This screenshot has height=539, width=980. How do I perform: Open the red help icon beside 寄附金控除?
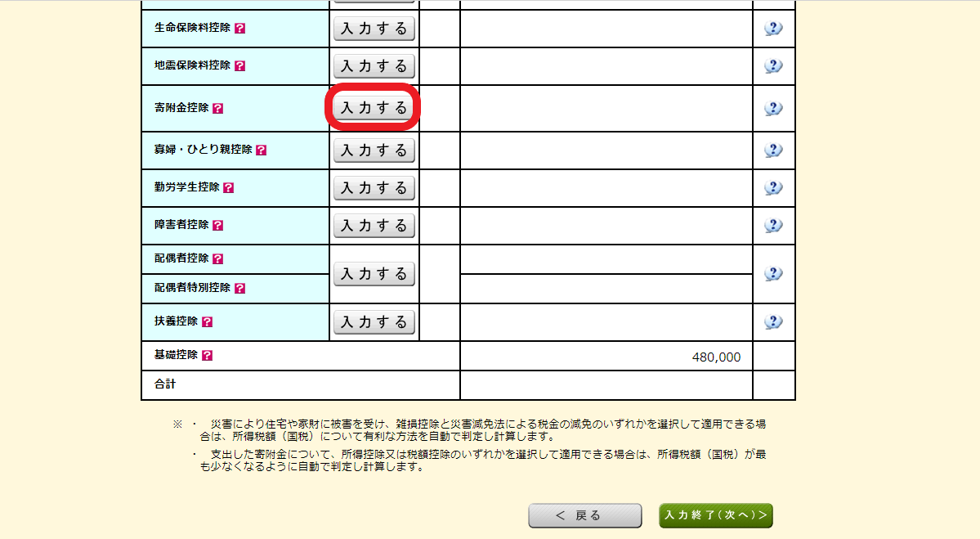pyautogui.click(x=217, y=108)
